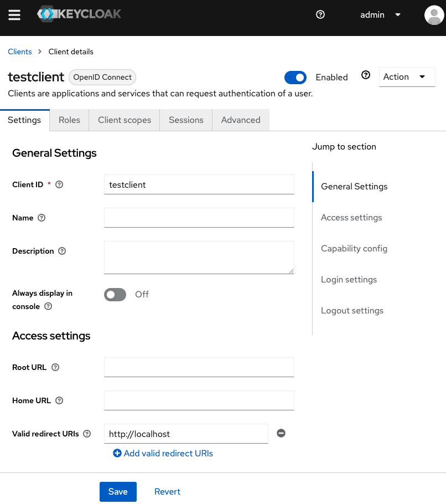446x504 pixels.
Task: Save the client settings
Action: point(118,491)
